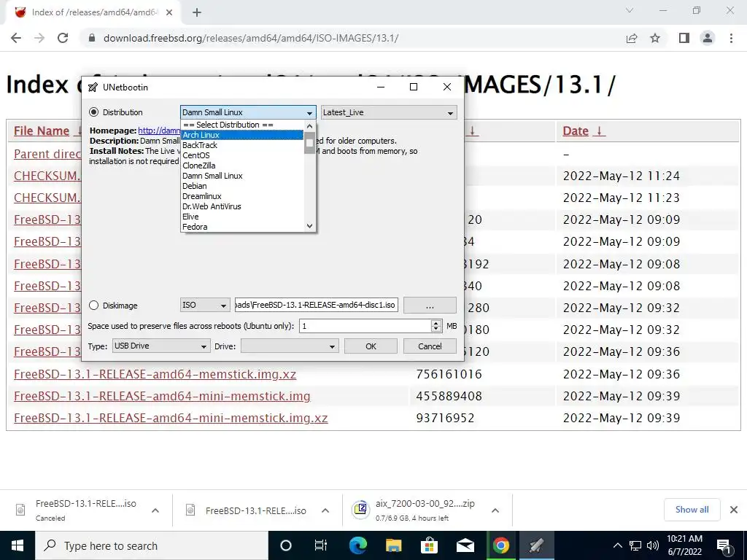Show all downloads
747x560 pixels.
click(692, 510)
